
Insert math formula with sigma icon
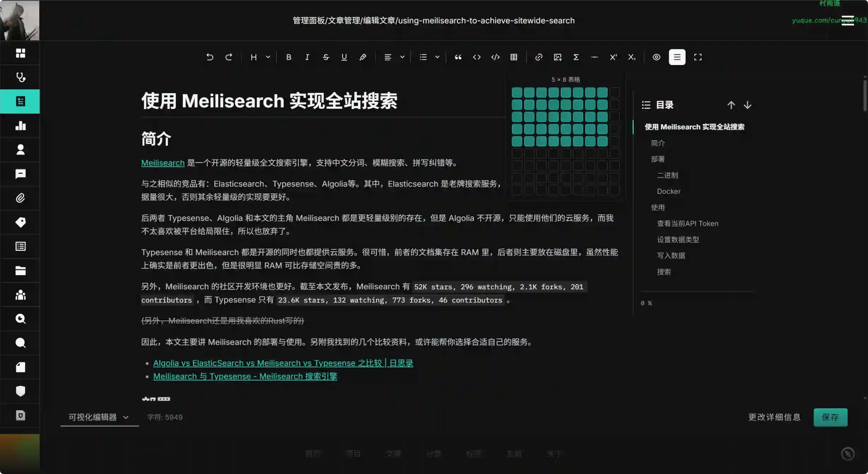pyautogui.click(x=576, y=57)
